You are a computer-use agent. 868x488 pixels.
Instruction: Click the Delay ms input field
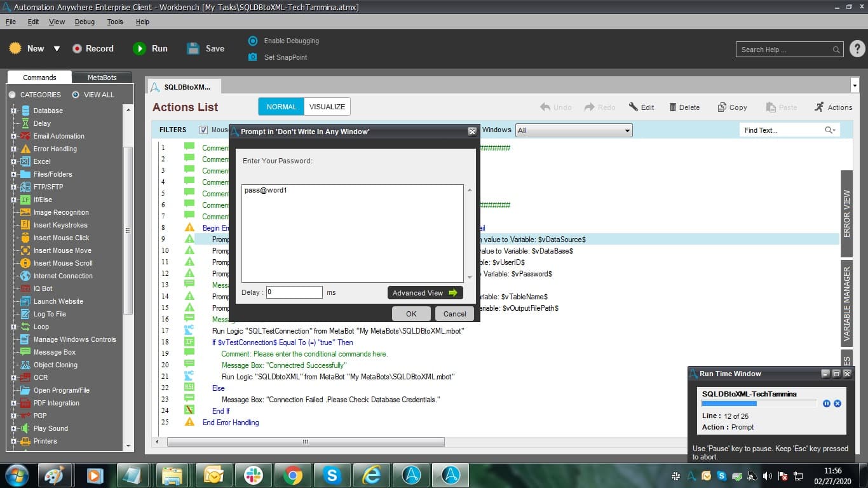click(294, 292)
